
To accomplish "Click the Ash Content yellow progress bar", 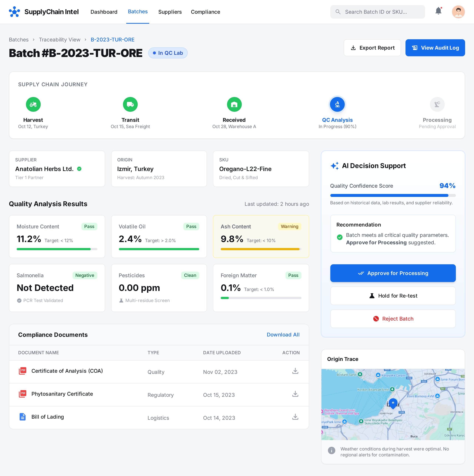I will point(261,249).
